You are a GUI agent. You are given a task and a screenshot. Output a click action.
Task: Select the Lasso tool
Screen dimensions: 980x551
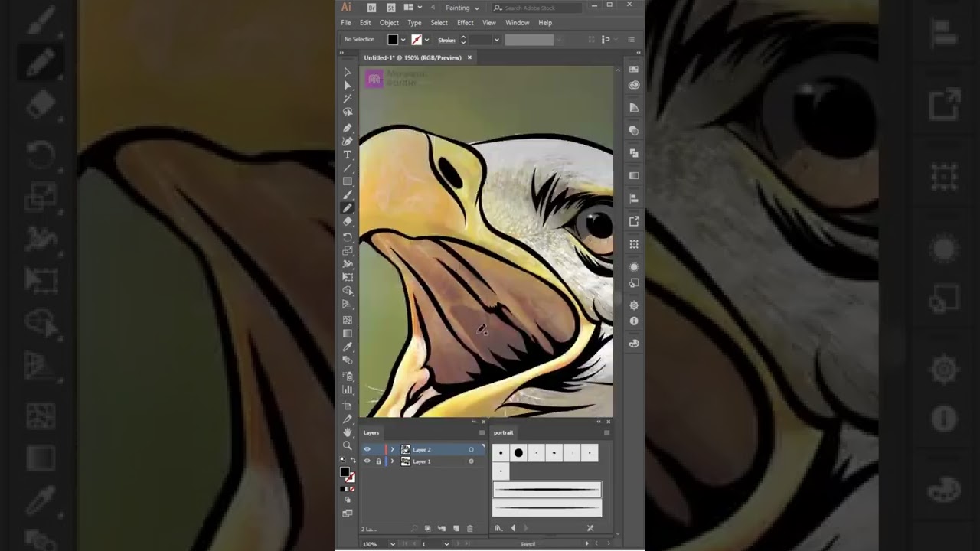[x=348, y=112]
